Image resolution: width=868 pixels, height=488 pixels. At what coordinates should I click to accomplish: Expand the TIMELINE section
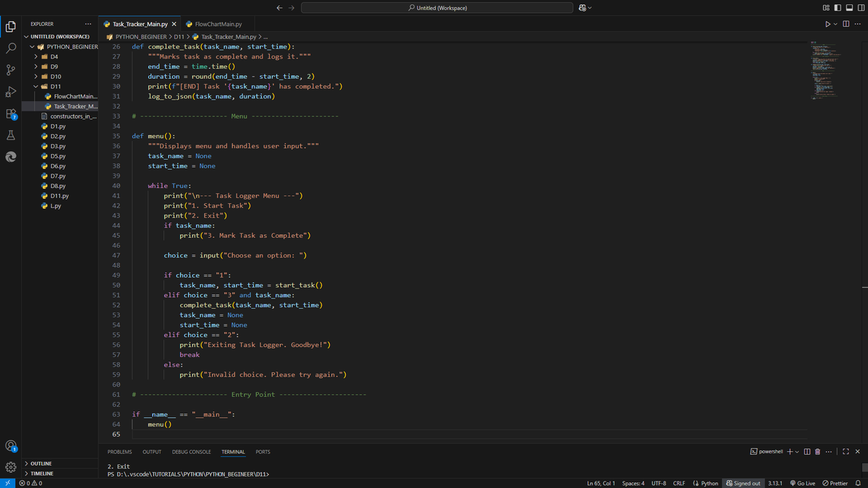(41, 474)
